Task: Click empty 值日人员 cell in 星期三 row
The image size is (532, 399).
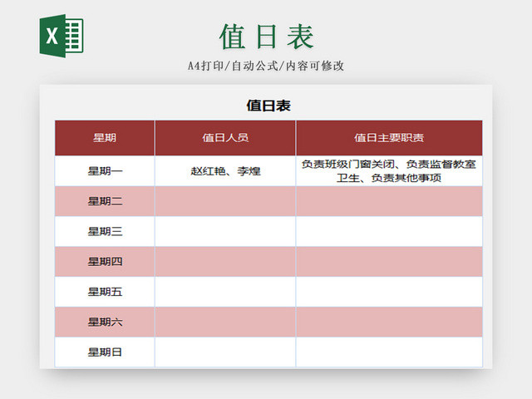Action: coord(225,231)
